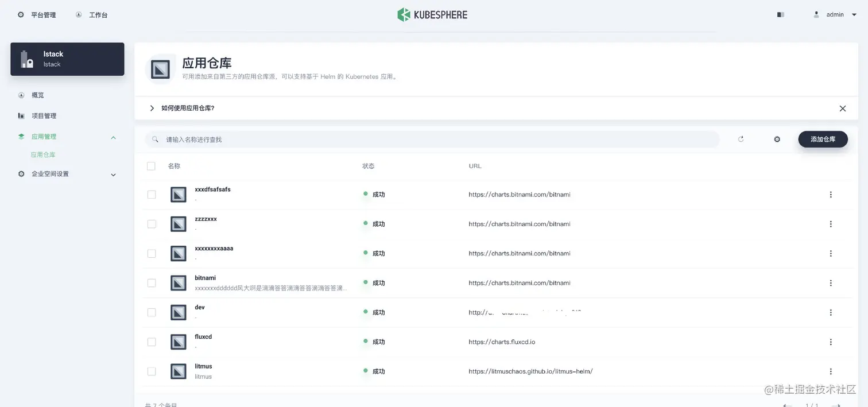This screenshot has height=407, width=868.
Task: Click the lstack workspace building icon
Action: 27,59
